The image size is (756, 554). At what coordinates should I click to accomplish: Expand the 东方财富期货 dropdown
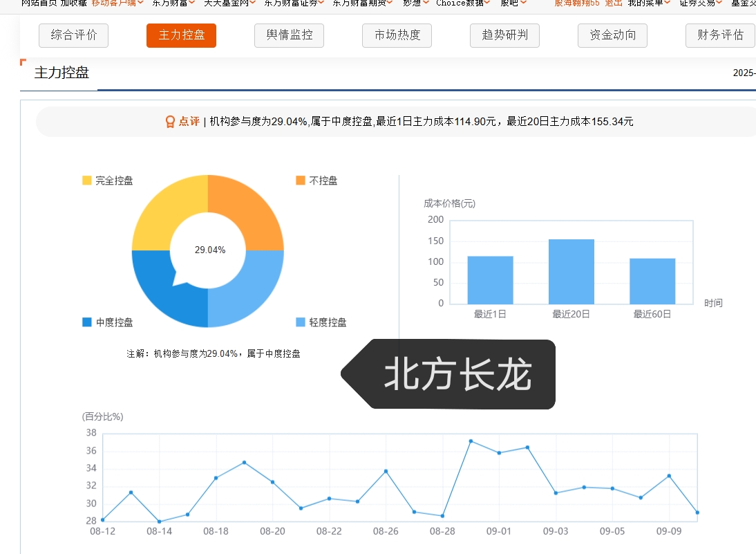363,3
